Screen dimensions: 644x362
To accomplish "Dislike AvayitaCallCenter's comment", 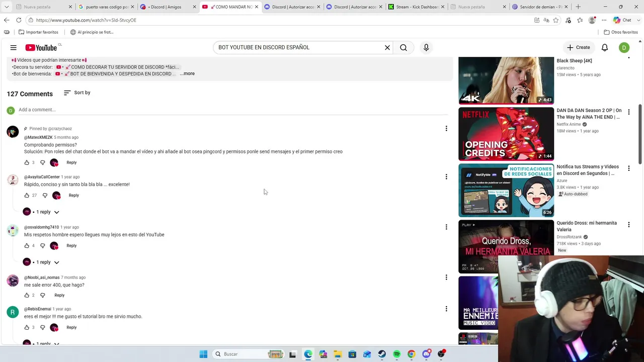I will tap(45, 195).
